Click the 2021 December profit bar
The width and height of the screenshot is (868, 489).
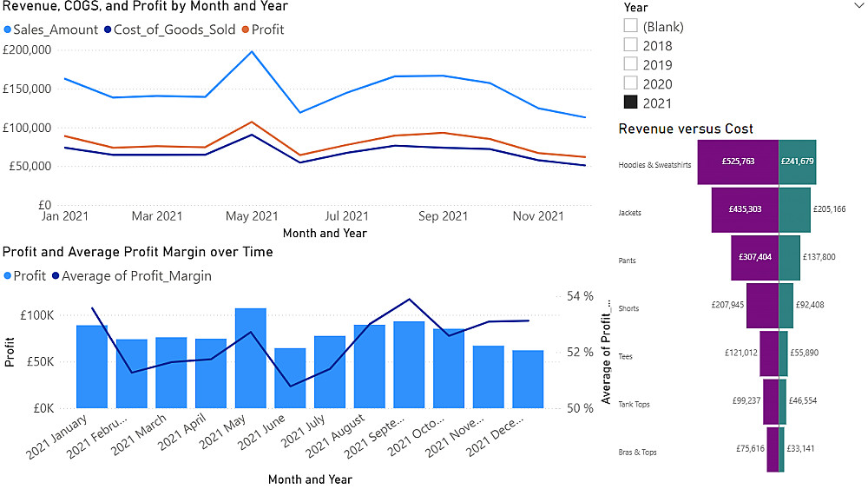[x=528, y=379]
